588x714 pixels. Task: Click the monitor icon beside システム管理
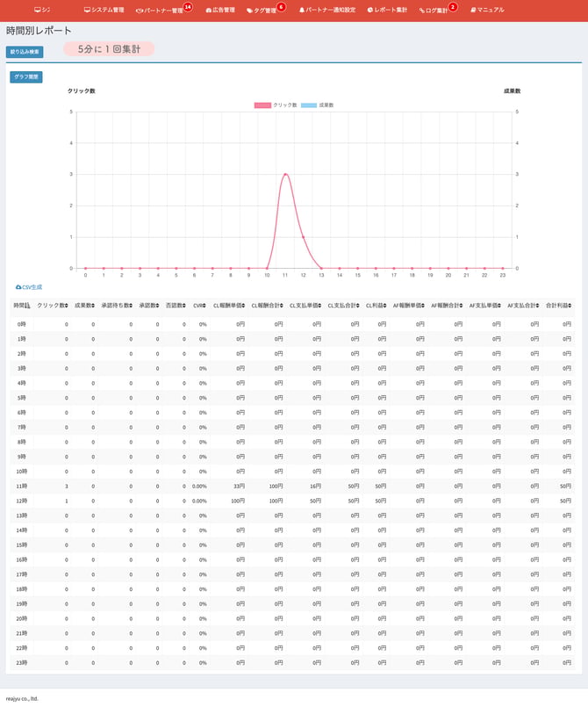pyautogui.click(x=87, y=10)
